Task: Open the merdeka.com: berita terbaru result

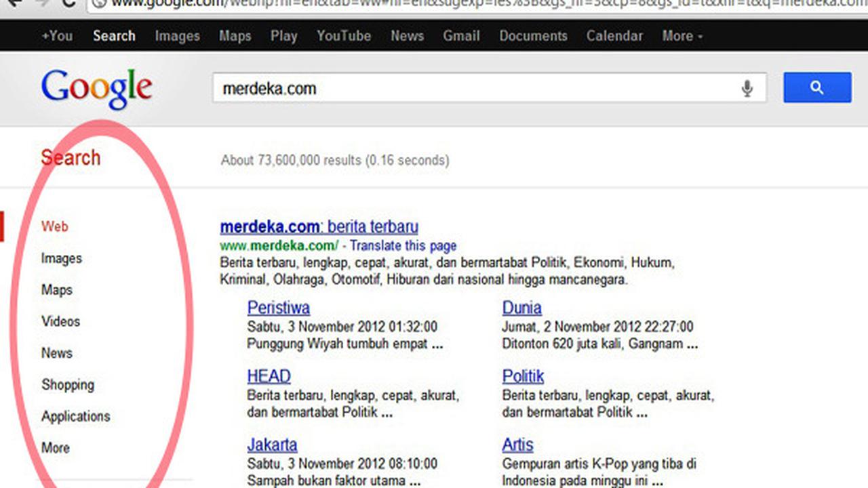Action: click(319, 226)
